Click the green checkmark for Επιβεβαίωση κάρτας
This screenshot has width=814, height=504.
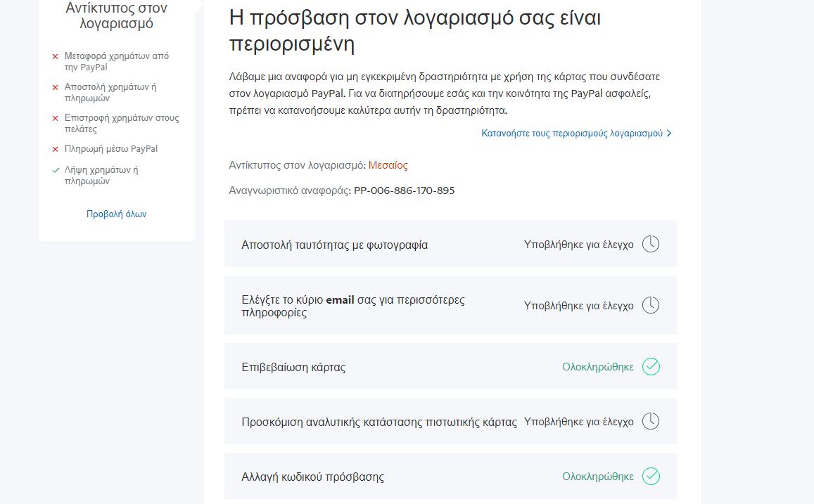(x=651, y=367)
